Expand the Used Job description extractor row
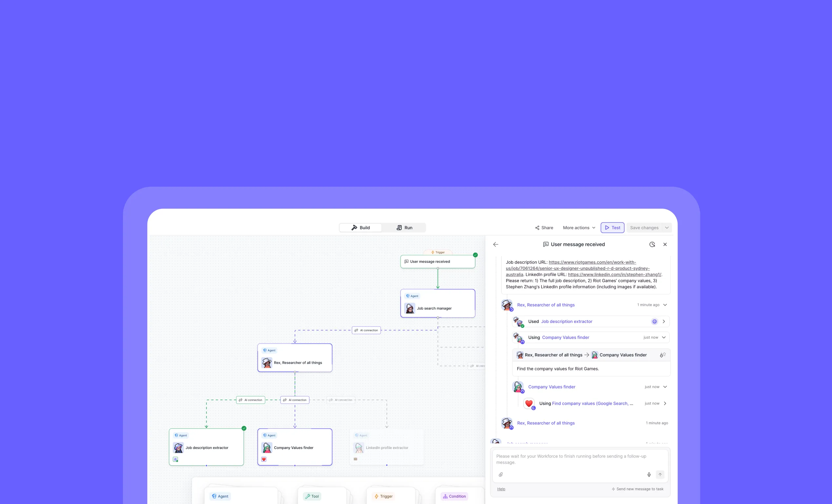 click(x=664, y=322)
